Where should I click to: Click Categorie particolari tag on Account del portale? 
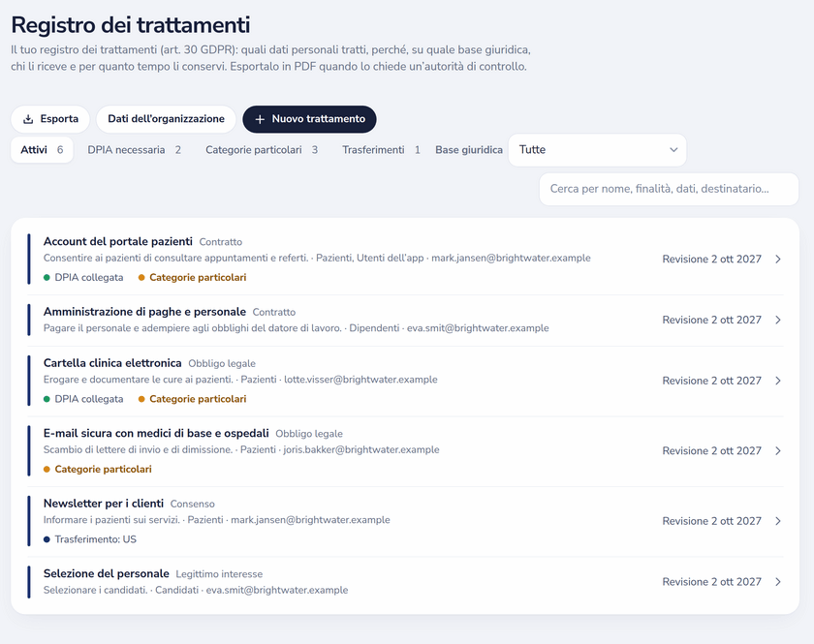(x=193, y=278)
